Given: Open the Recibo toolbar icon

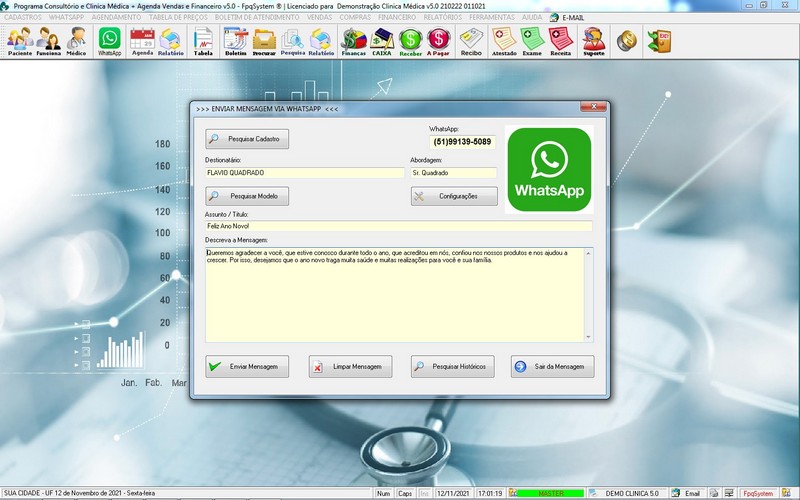Looking at the screenshot, I should (x=471, y=41).
